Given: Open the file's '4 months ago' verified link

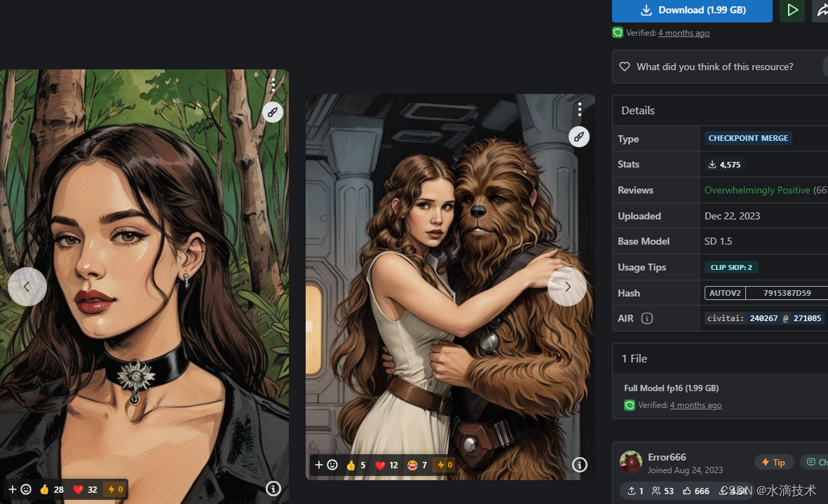Looking at the screenshot, I should (695, 405).
